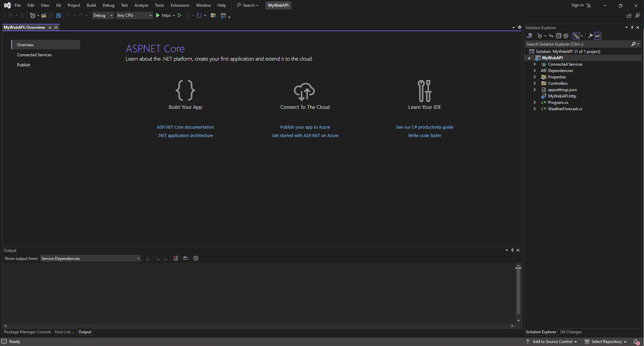
Task: Select the WeatherForecast.cs file
Action: tap(565, 109)
